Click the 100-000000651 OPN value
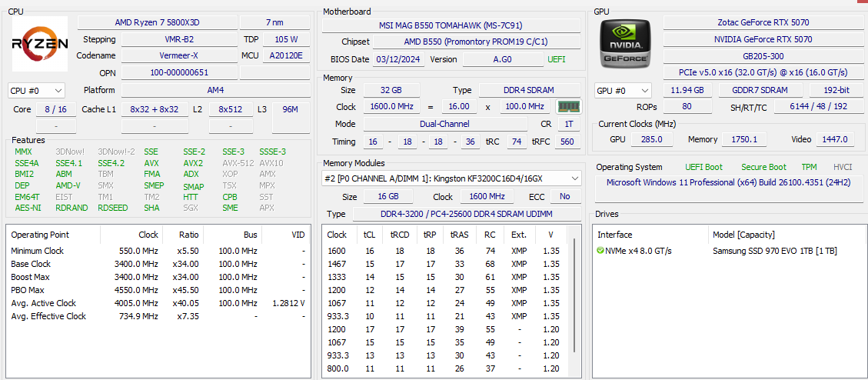The width and height of the screenshot is (868, 380). (179, 72)
